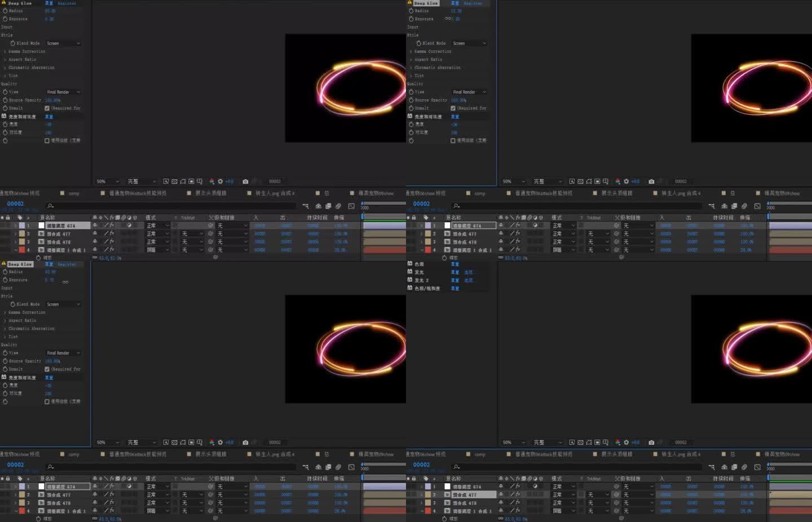Image resolution: width=812 pixels, height=522 pixels.
Task: Click lavender label swatch of layer 1, top-left timeline
Action: tap(22, 225)
